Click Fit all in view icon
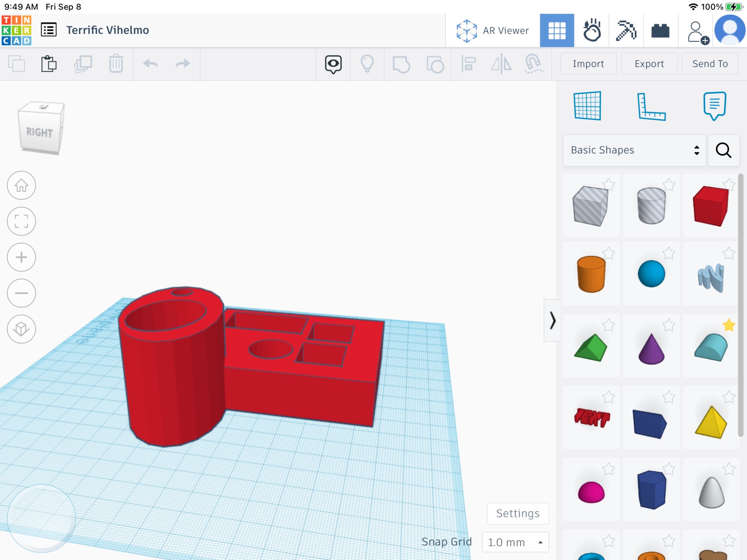The width and height of the screenshot is (747, 560). (x=22, y=221)
